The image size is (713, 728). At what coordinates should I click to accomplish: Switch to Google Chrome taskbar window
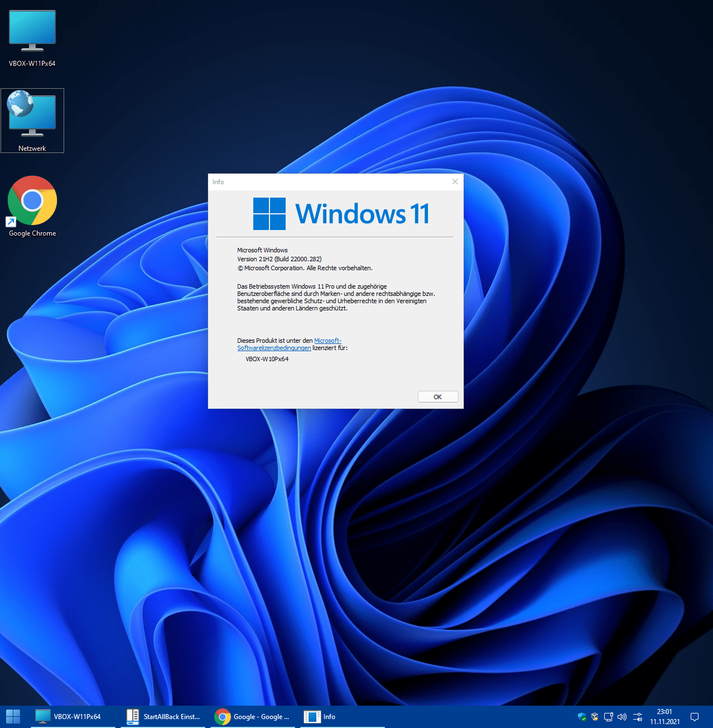click(x=253, y=717)
